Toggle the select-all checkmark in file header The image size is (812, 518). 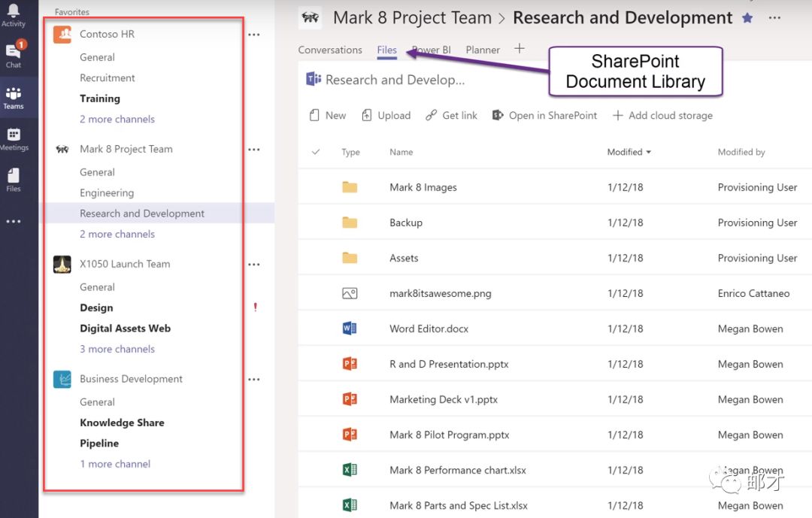[x=316, y=152]
